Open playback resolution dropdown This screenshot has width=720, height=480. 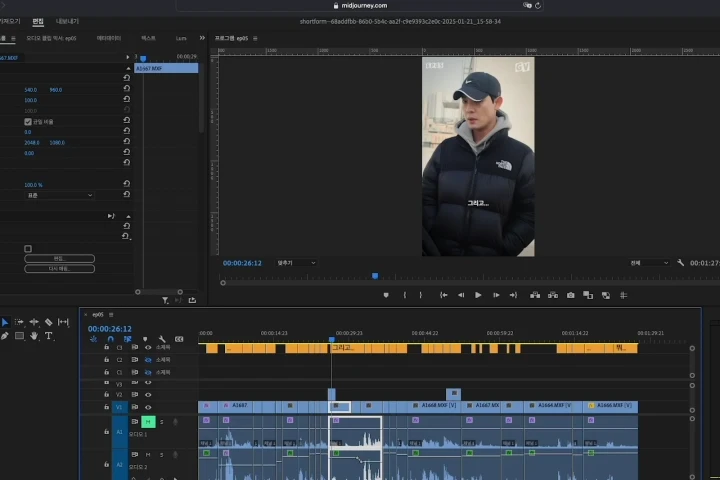point(649,263)
